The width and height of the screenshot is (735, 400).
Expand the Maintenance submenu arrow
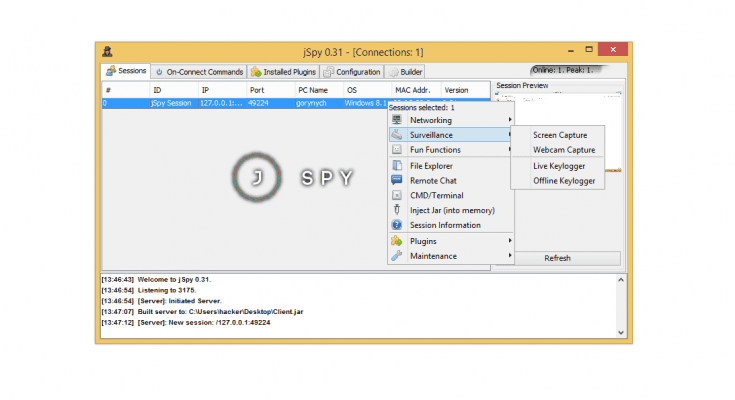point(510,256)
